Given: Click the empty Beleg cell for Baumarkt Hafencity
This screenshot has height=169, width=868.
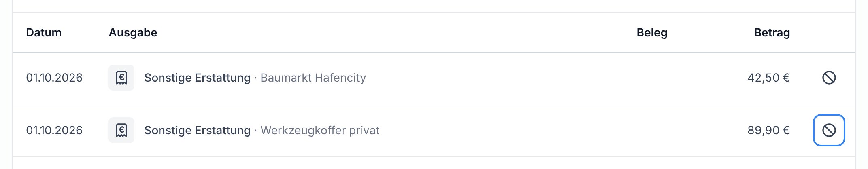Looking at the screenshot, I should [652, 78].
